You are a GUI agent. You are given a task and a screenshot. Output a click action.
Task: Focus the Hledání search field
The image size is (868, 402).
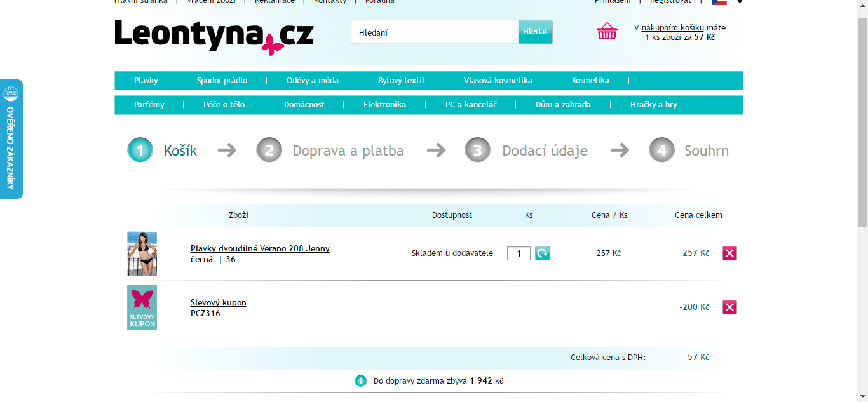click(434, 32)
